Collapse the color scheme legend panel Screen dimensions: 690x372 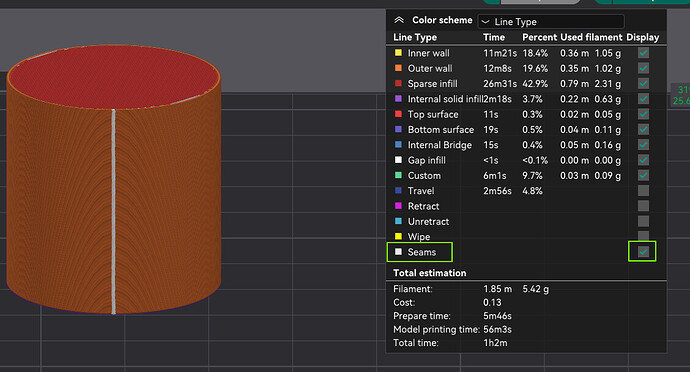(x=399, y=20)
